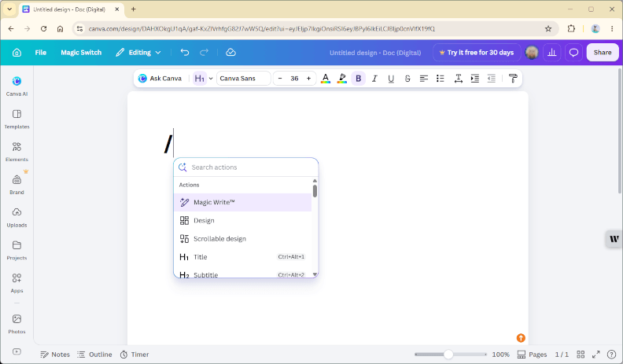Image resolution: width=623 pixels, height=364 pixels.
Task: Open the Magic Switch menu
Action: [81, 53]
